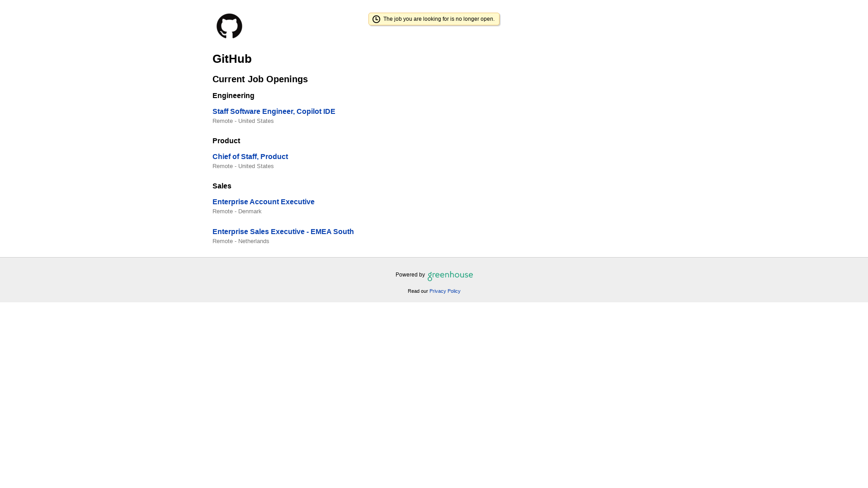Click the GitHub Octocat logo

coord(229,26)
